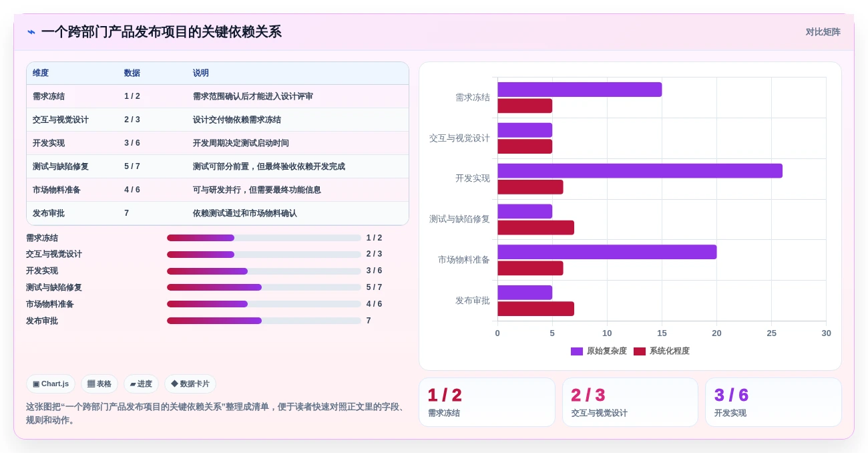Click the 说明 column header
Screen dimensions: 868x453
coord(201,73)
